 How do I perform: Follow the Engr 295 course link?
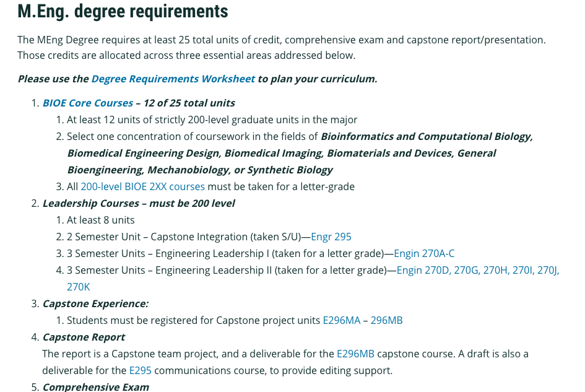tap(331, 237)
